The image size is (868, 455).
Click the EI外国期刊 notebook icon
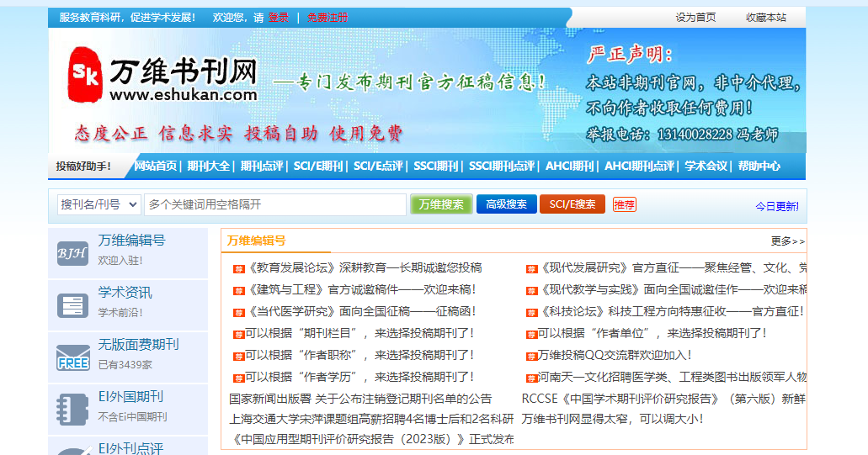click(72, 409)
